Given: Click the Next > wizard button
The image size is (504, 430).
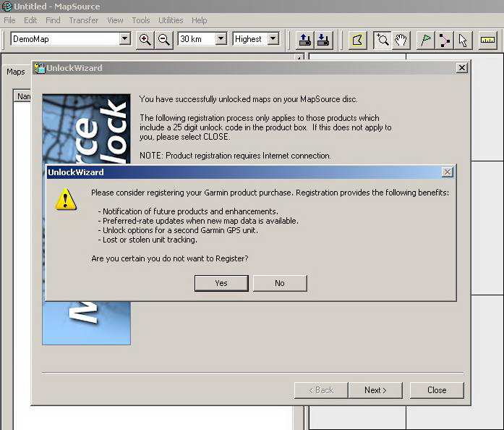Looking at the screenshot, I should tap(375, 390).
